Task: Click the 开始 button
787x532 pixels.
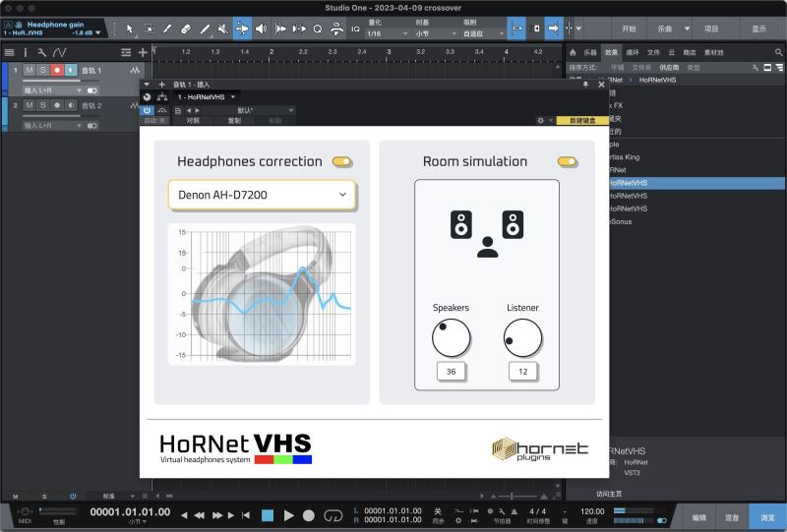Action: pos(629,30)
